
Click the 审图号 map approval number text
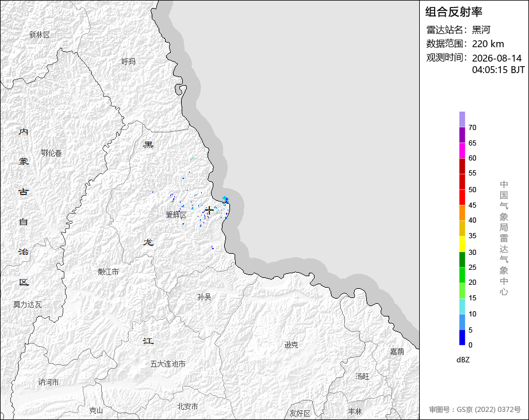click(x=475, y=410)
